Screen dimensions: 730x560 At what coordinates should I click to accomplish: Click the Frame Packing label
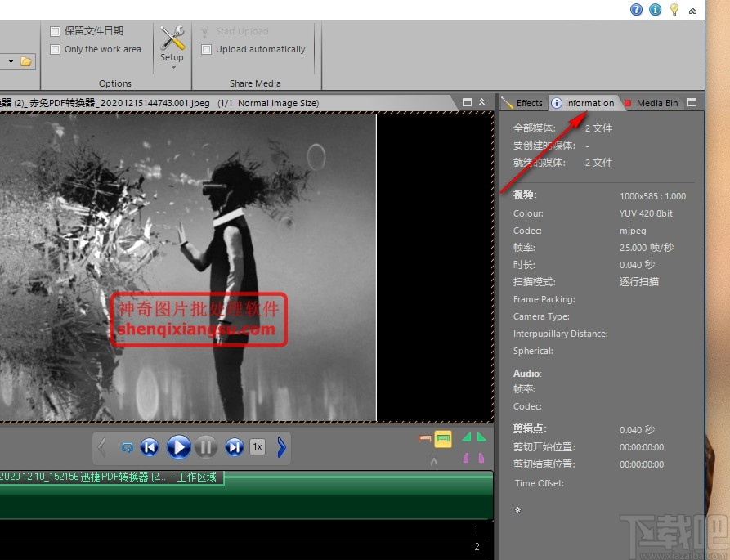pos(544,299)
